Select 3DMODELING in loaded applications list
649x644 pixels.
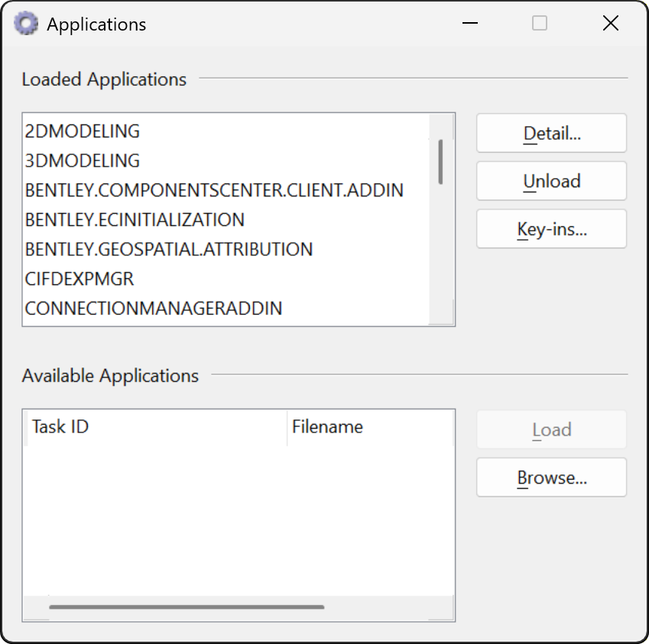226,160
